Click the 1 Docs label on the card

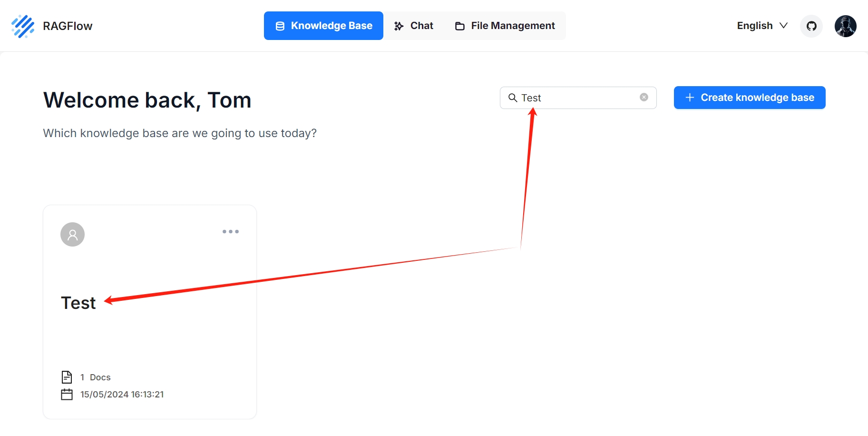pos(95,377)
